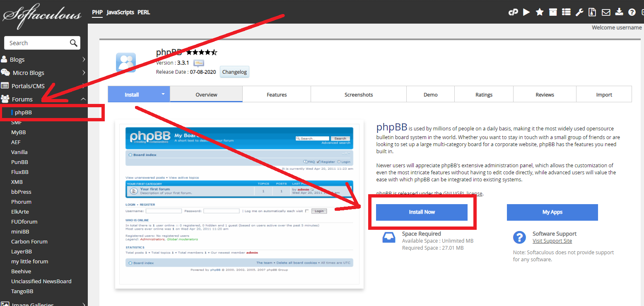Click the search magnifier icon
Screen dimensions: 644x306
pos(73,43)
